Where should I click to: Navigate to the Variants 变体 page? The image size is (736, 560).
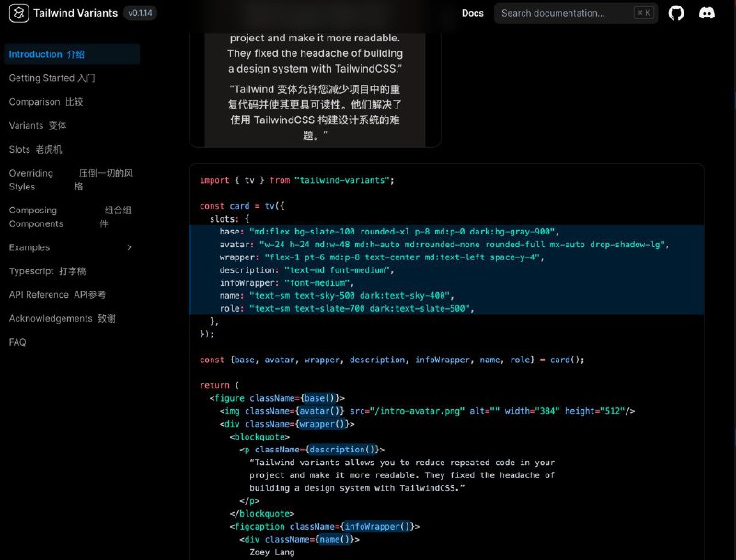coord(38,126)
